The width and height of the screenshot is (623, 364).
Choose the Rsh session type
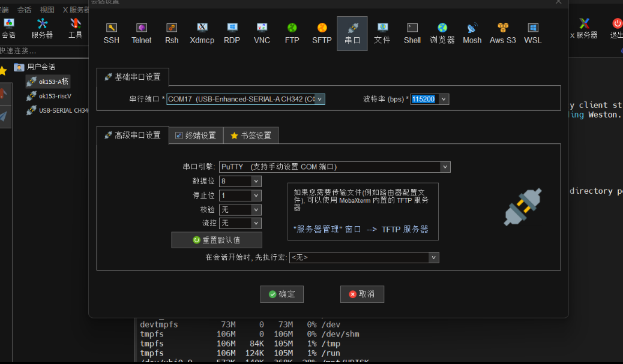pos(172,34)
